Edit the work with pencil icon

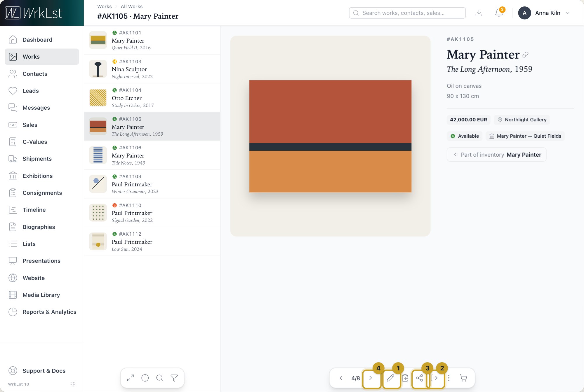[x=390, y=378]
